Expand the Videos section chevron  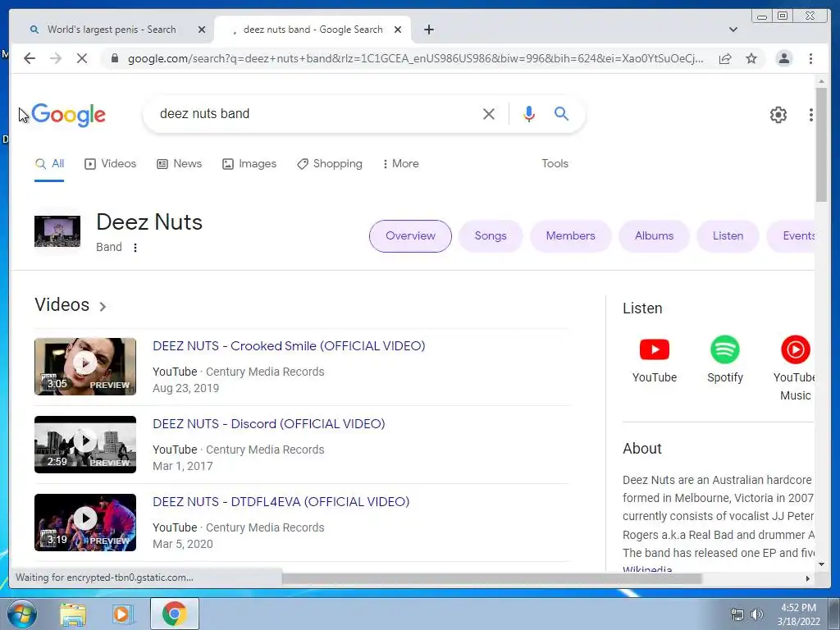point(103,307)
